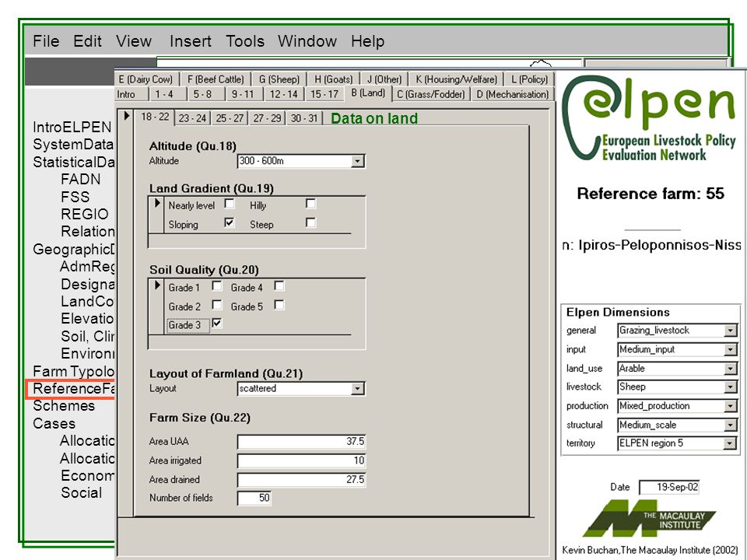The image size is (747, 560).
Task: Click the Area UAA input field
Action: (301, 442)
